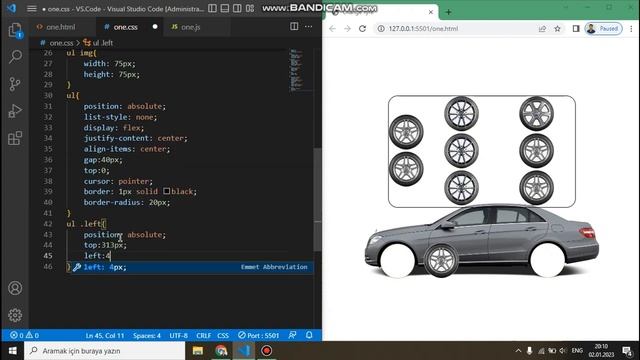Expand the system tray hidden icons

tap(518, 351)
